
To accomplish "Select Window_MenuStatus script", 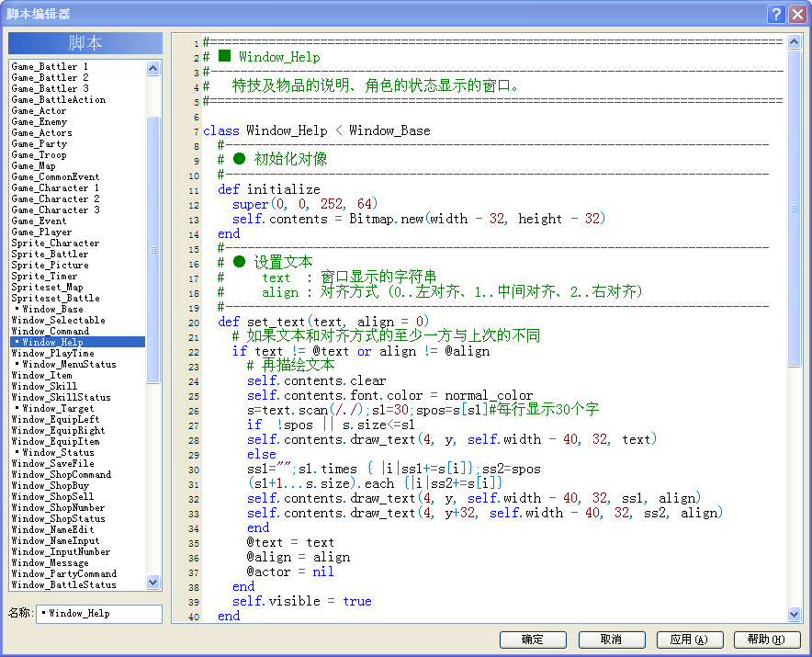I will click(x=78, y=364).
